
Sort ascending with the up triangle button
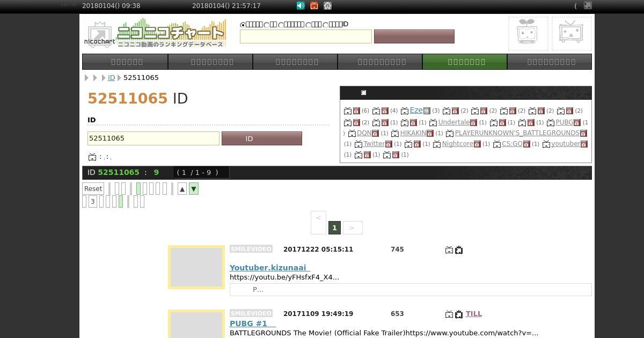(x=182, y=189)
